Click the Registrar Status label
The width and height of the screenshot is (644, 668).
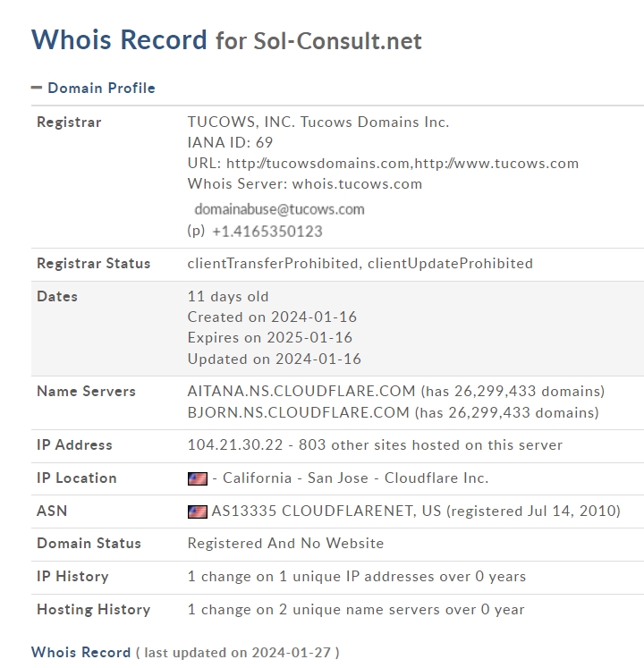(x=93, y=263)
